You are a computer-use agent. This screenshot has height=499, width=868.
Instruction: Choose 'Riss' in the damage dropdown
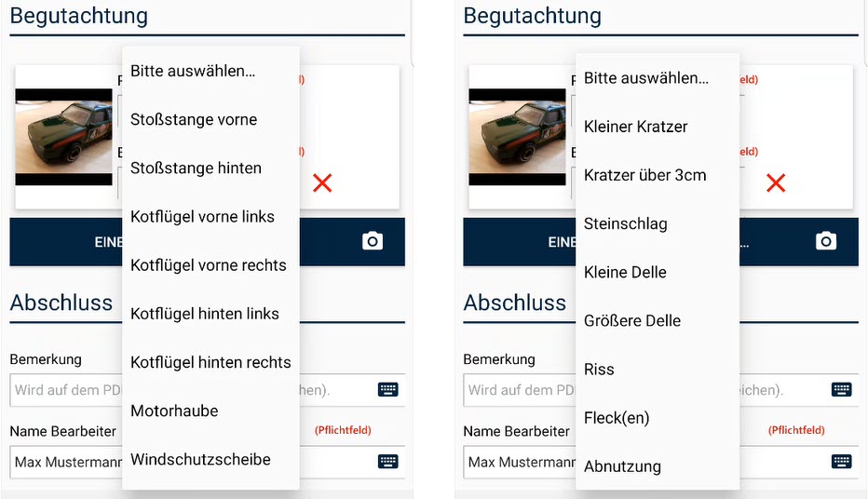pos(599,370)
